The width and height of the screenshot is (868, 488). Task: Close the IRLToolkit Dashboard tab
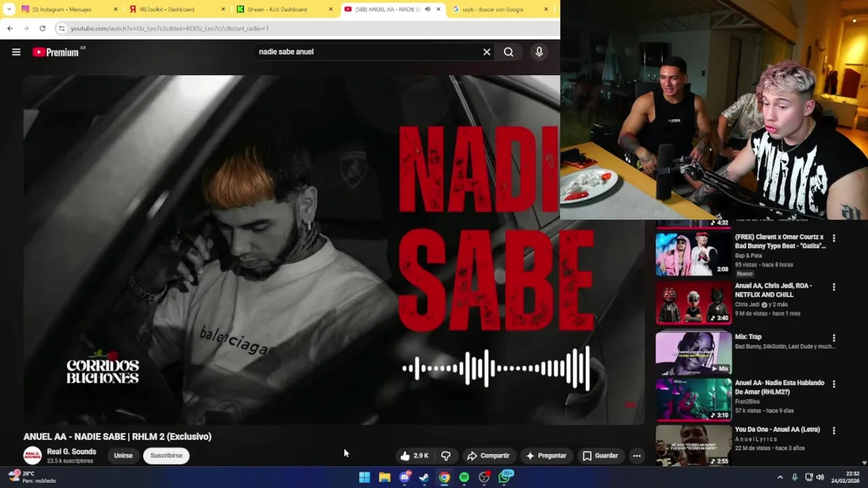[x=223, y=9]
